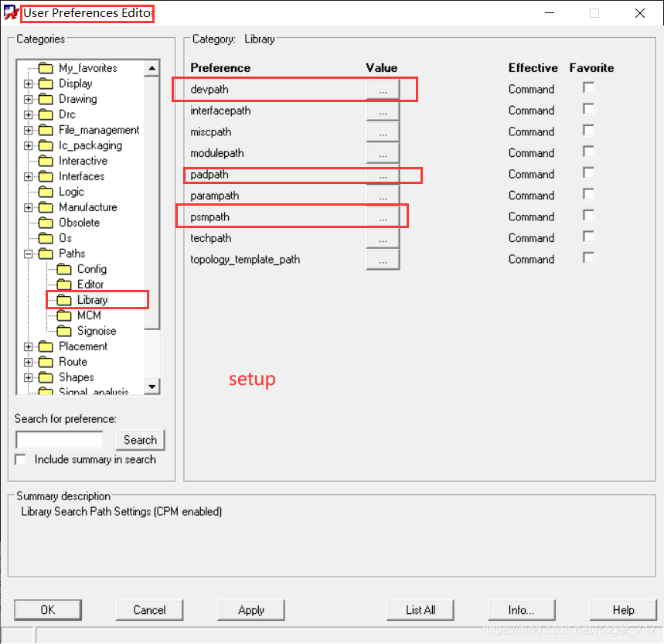
Task: Select the Editor folder icon
Action: (x=64, y=285)
